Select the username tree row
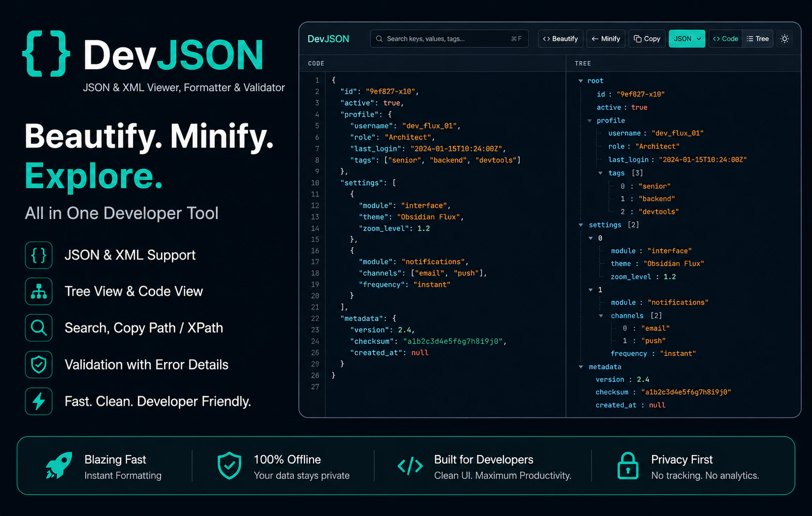Image resolution: width=812 pixels, height=516 pixels. [656, 133]
